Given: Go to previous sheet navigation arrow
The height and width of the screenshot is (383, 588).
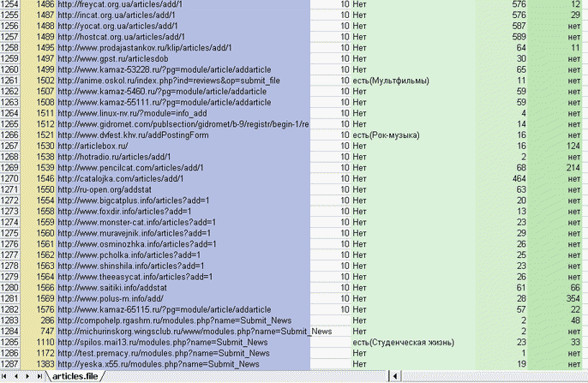Looking at the screenshot, I should pyautogui.click(x=15, y=376).
